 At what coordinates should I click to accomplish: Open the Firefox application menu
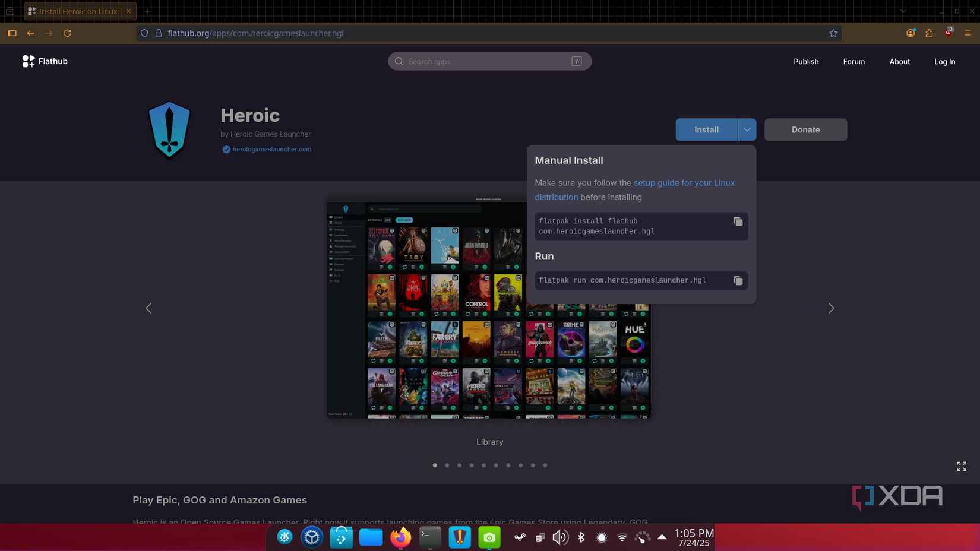tap(967, 33)
